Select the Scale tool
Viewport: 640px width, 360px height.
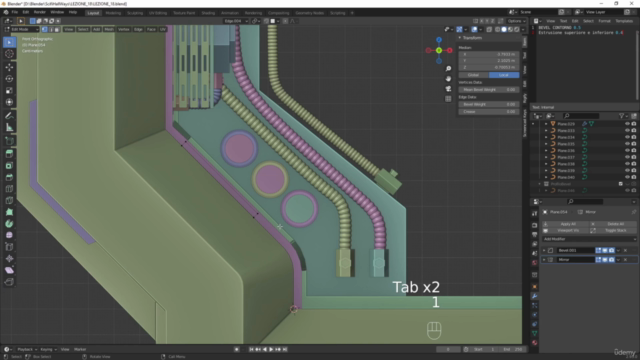pyautogui.click(x=9, y=91)
